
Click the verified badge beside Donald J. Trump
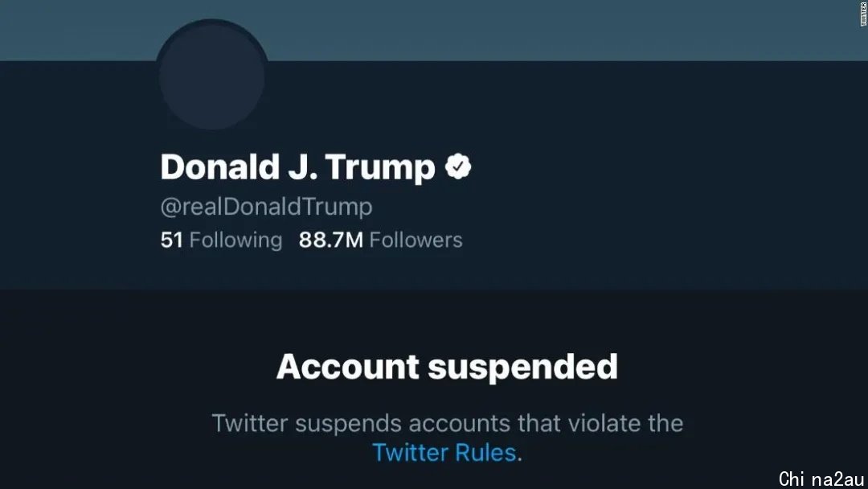point(458,166)
